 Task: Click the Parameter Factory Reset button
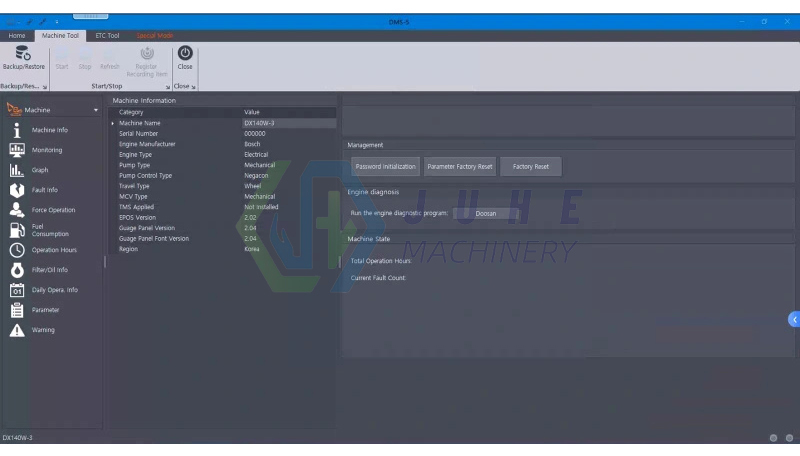[460, 167]
